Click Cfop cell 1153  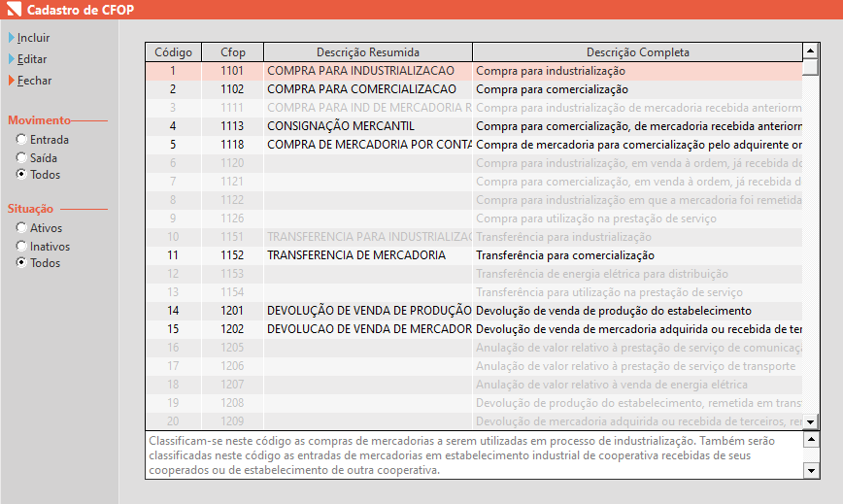coord(232,274)
